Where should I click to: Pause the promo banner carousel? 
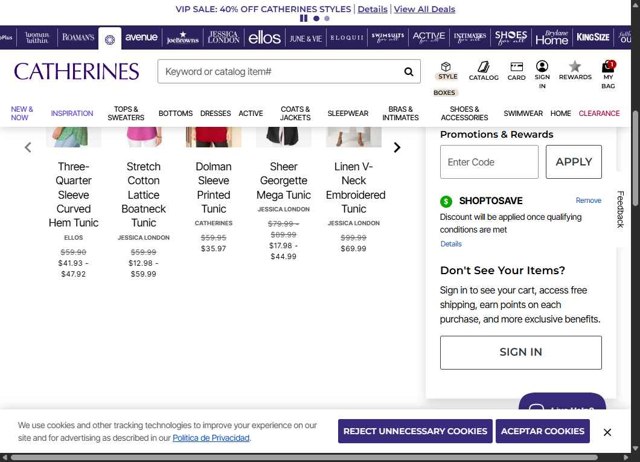click(304, 18)
